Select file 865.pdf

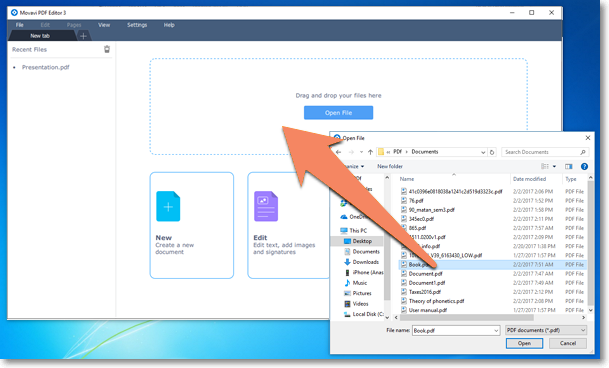[x=417, y=228]
